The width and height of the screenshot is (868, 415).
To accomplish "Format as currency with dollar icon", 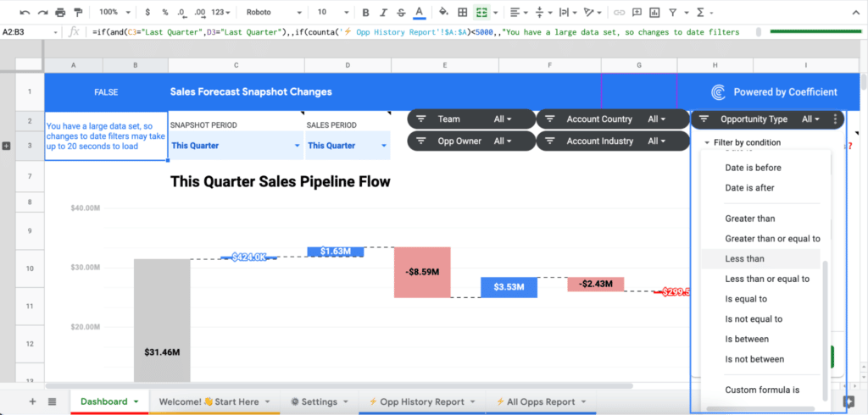I will pyautogui.click(x=147, y=12).
